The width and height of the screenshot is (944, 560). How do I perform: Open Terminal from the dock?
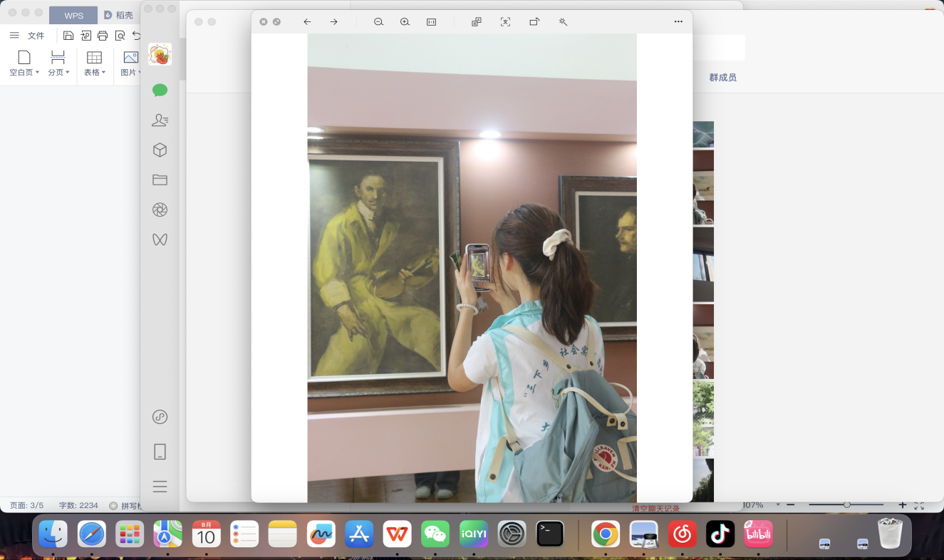click(550, 534)
